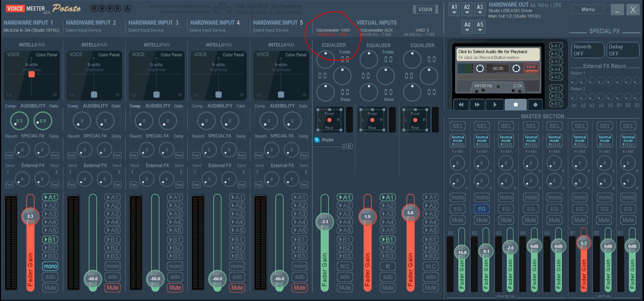
Task: Click FX RET. R knob on bus A1
Action: pyautogui.click(x=457, y=163)
